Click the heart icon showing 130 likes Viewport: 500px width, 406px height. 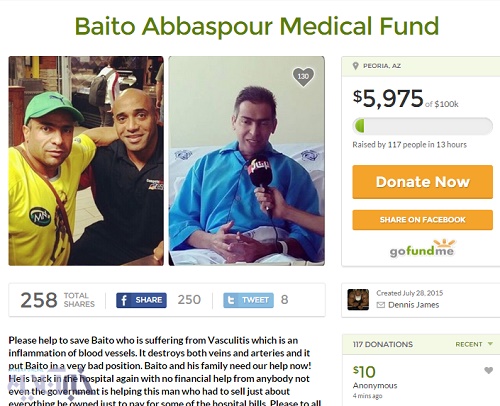(x=303, y=77)
